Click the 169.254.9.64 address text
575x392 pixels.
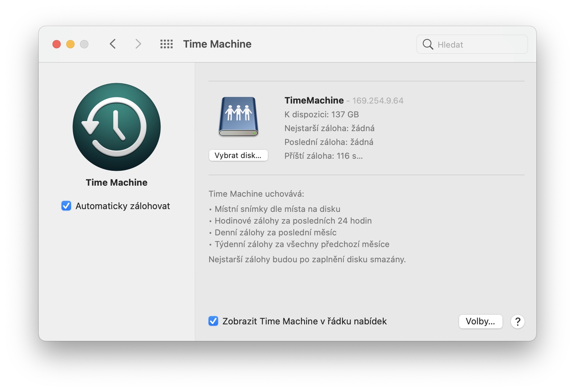(378, 101)
